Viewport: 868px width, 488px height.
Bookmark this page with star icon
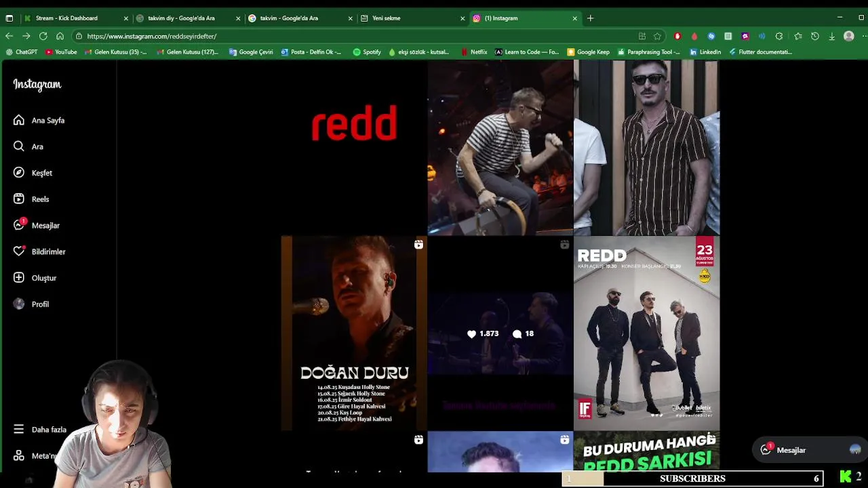pyautogui.click(x=657, y=36)
